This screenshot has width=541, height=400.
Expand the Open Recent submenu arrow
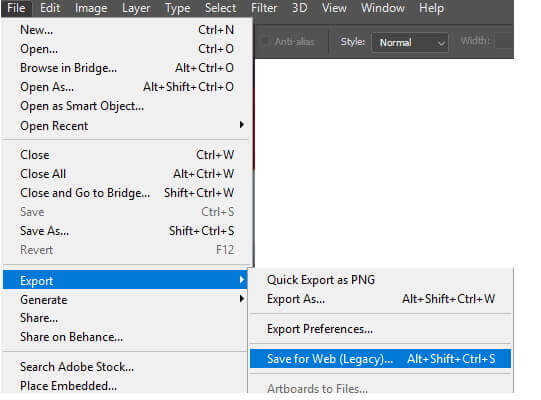tap(242, 125)
